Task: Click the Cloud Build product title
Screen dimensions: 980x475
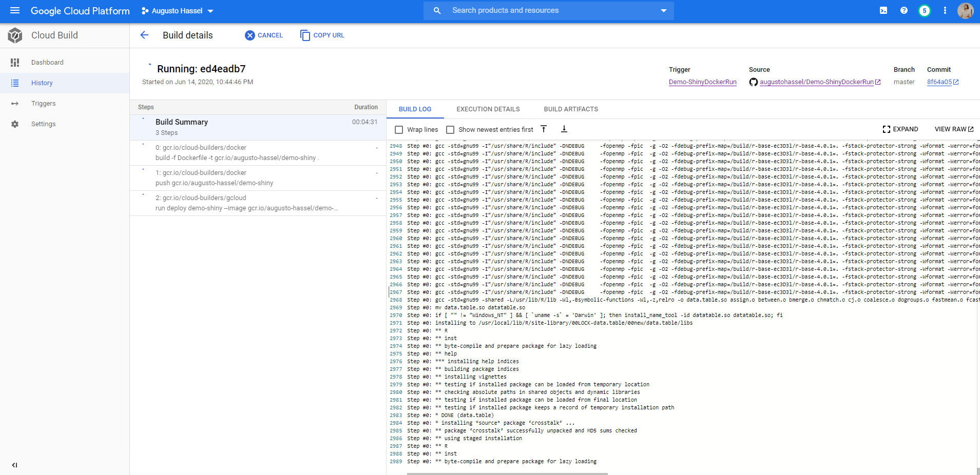Action: pyautogui.click(x=54, y=35)
